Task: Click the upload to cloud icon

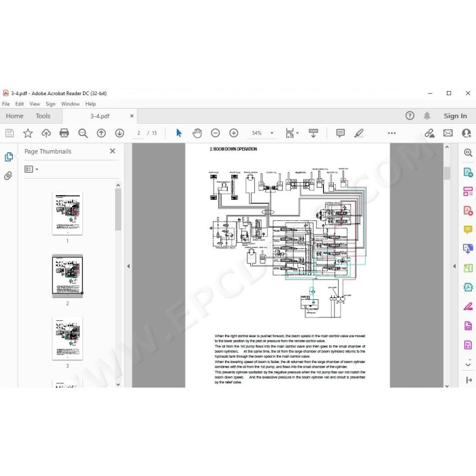Action: [x=46, y=133]
